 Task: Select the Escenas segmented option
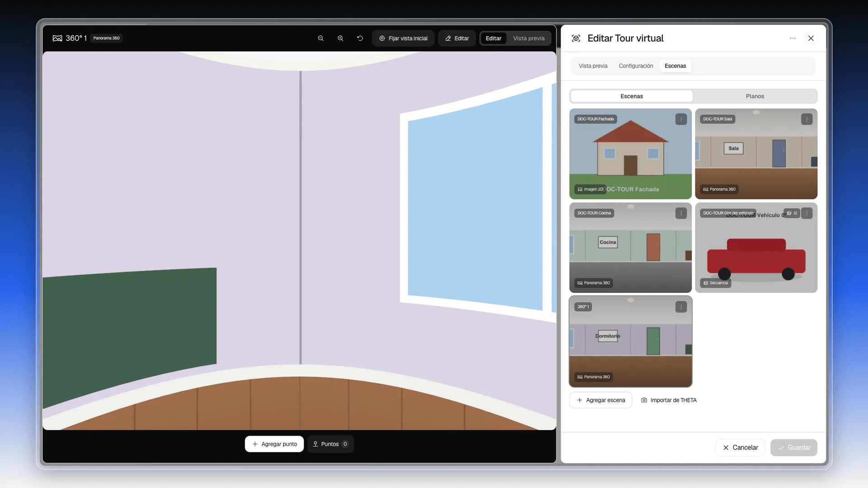[632, 96]
